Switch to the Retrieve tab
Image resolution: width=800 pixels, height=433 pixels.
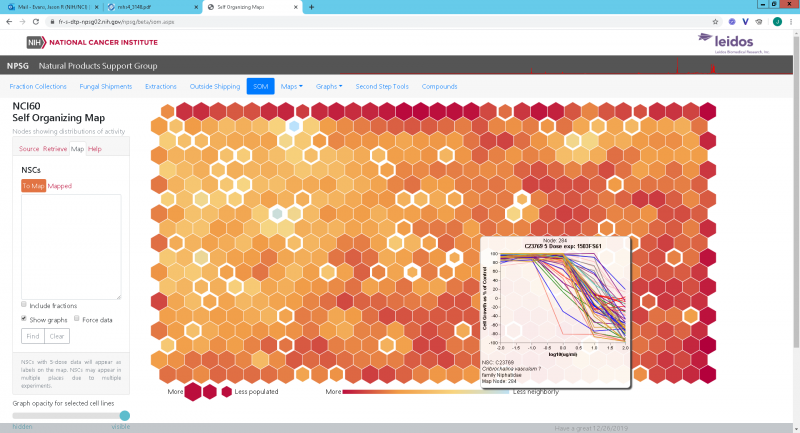click(x=55, y=148)
